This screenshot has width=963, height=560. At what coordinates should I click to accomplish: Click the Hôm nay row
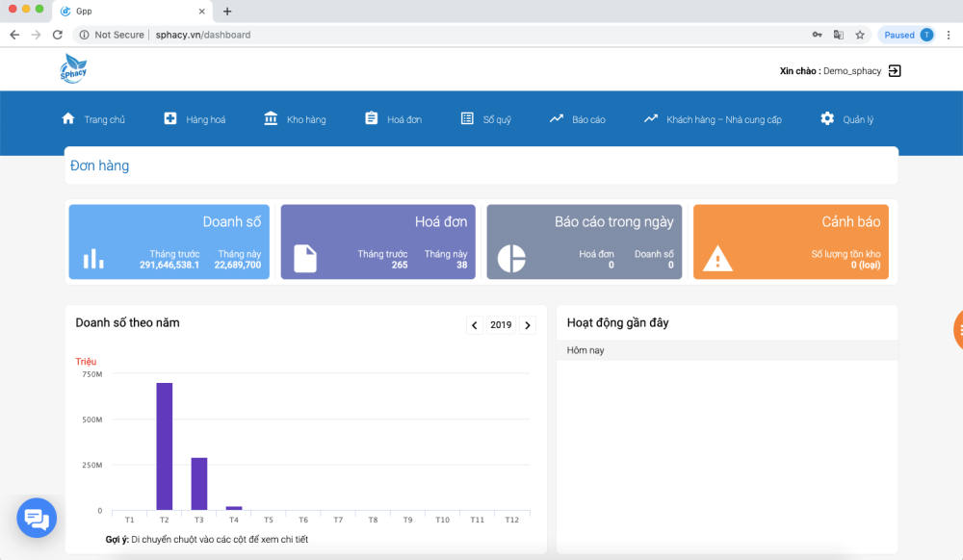pyautogui.click(x=727, y=350)
